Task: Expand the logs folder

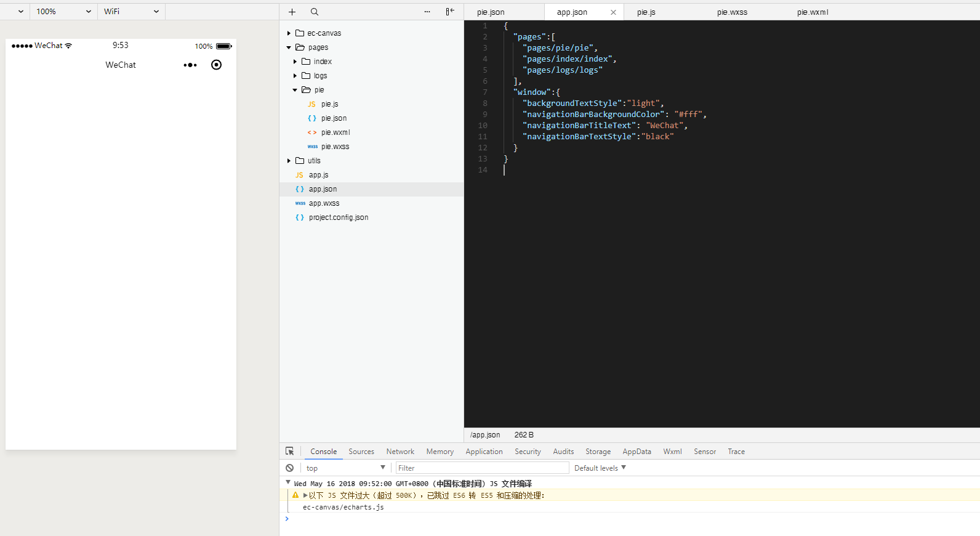Action: 295,76
